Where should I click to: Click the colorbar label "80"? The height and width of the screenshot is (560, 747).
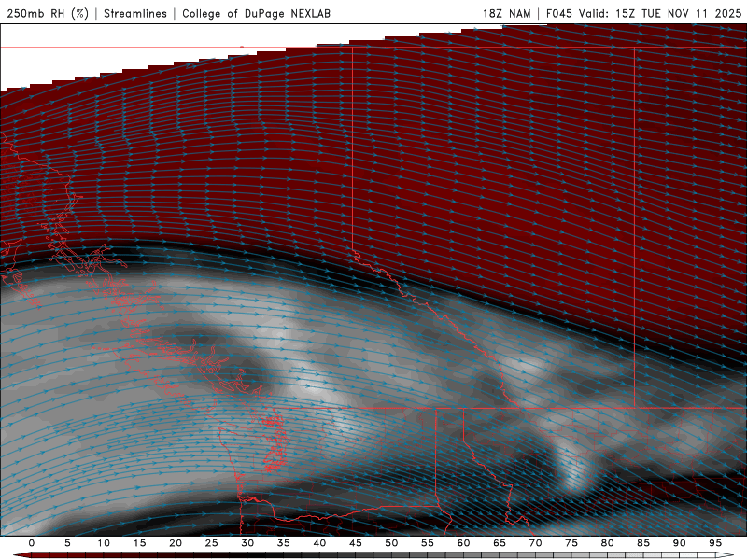point(607,543)
